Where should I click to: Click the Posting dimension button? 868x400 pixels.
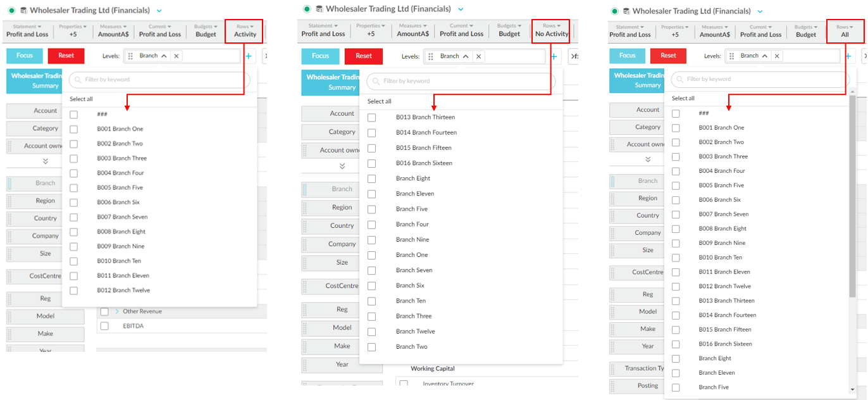(x=647, y=385)
